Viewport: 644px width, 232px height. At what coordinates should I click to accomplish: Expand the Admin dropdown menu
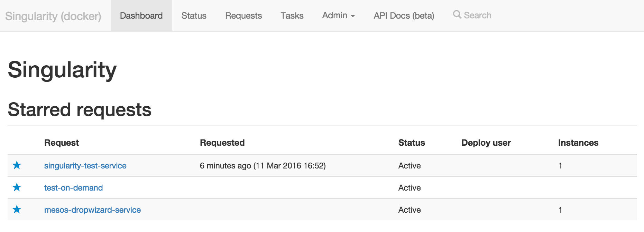tap(338, 16)
